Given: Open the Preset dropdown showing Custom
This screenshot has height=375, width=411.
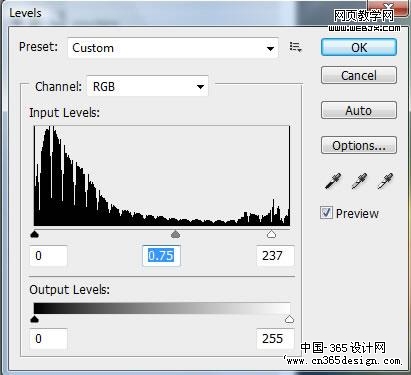Looking at the screenshot, I should point(173,48).
